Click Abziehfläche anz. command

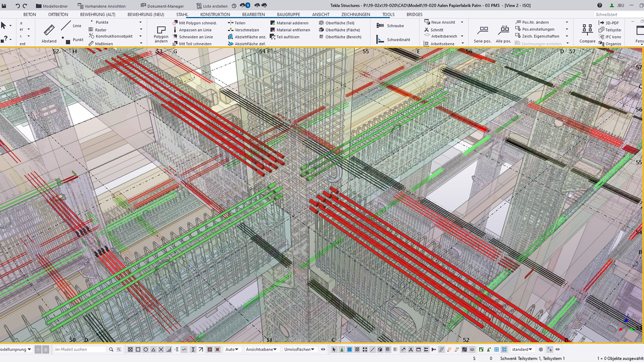[247, 37]
